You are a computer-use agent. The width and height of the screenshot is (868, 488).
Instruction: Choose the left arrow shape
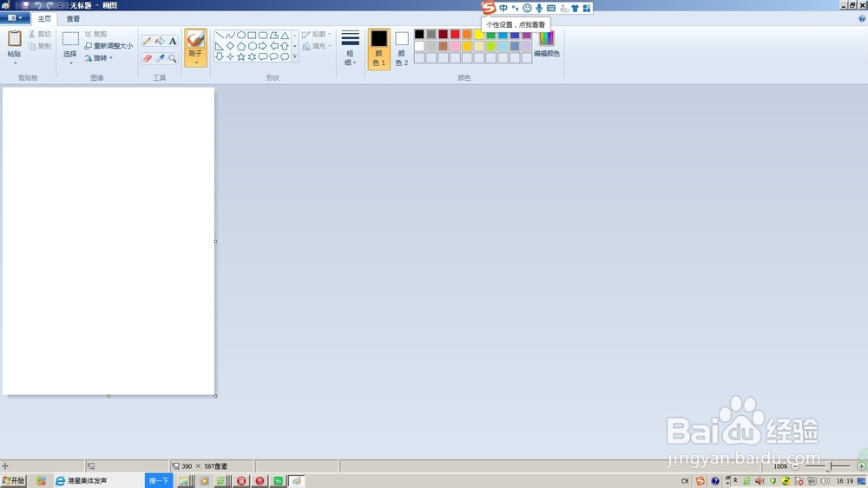coord(273,46)
